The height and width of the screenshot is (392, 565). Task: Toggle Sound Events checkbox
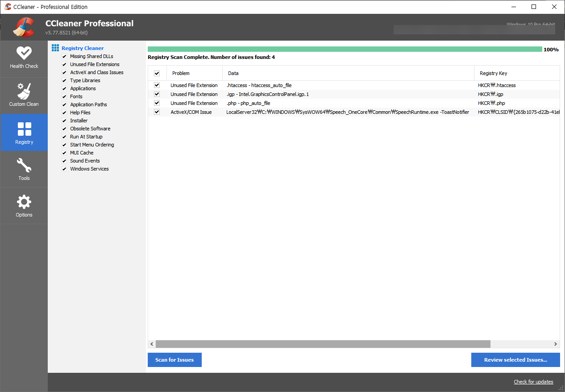point(64,161)
